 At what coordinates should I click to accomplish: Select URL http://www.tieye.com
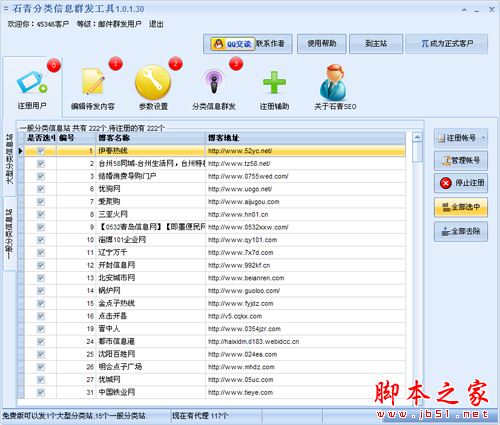point(240,393)
